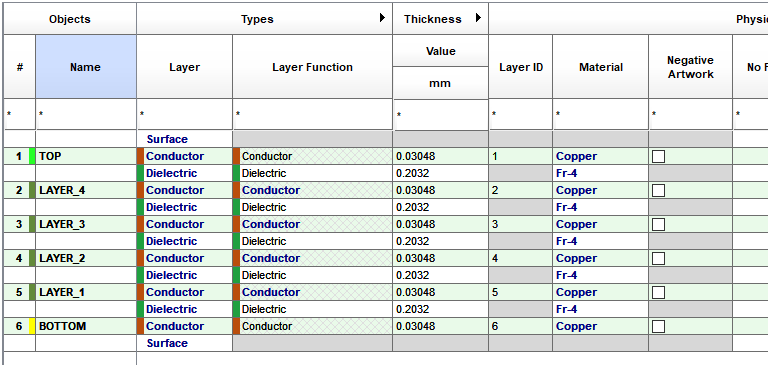Click the Layer filter input field

(x=185, y=115)
